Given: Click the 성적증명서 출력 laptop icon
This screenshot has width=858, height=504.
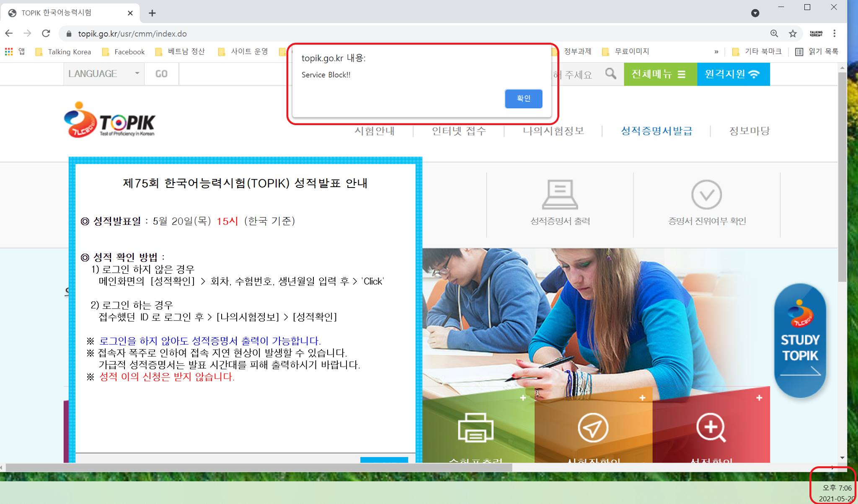Looking at the screenshot, I should (560, 195).
